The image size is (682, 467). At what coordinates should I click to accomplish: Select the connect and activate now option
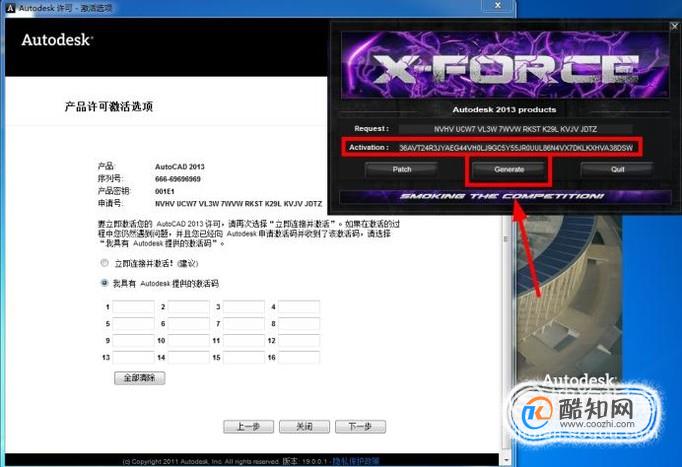coord(104,263)
